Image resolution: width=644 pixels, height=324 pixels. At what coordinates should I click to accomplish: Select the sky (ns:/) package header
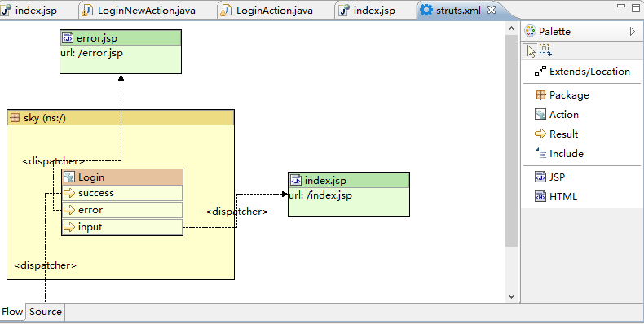(x=121, y=118)
